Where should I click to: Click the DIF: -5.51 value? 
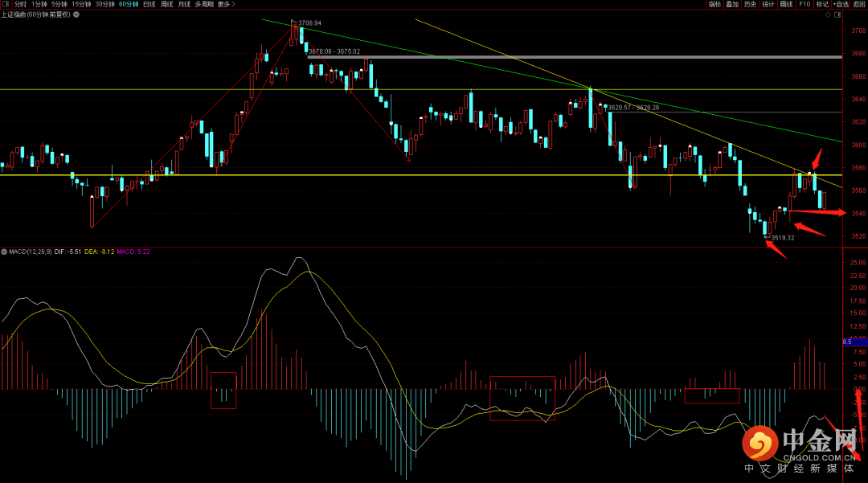tap(68, 252)
